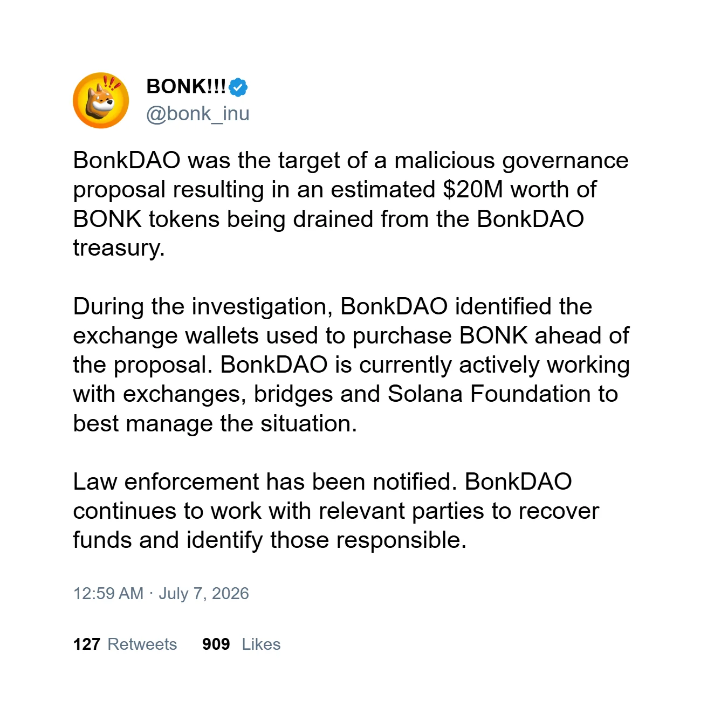Click the paragraph starting 'Law enforcement has been notified'

point(336,511)
